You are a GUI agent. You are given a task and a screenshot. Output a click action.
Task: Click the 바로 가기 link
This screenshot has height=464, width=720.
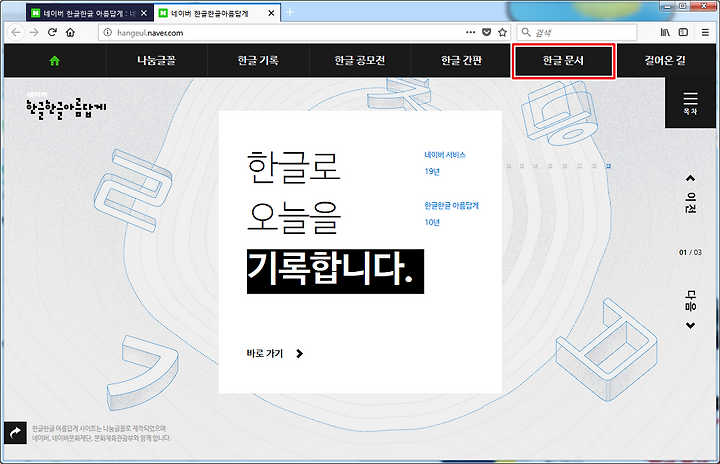pyautogui.click(x=275, y=353)
